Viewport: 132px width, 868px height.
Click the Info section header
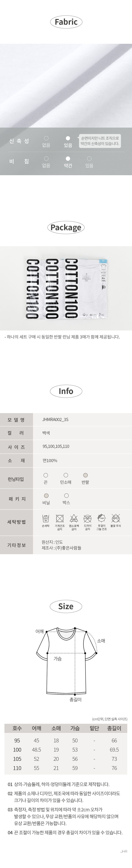(x=66, y=391)
